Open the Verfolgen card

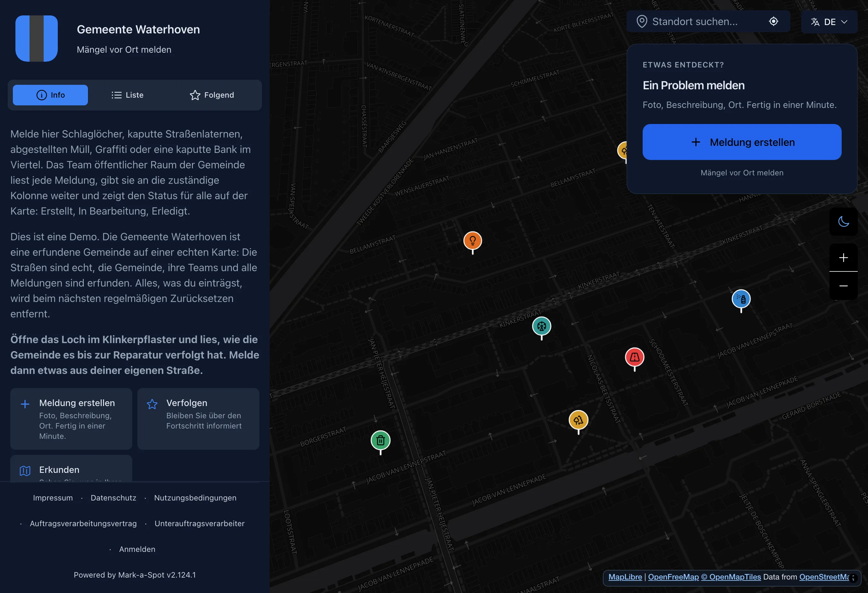(x=198, y=419)
